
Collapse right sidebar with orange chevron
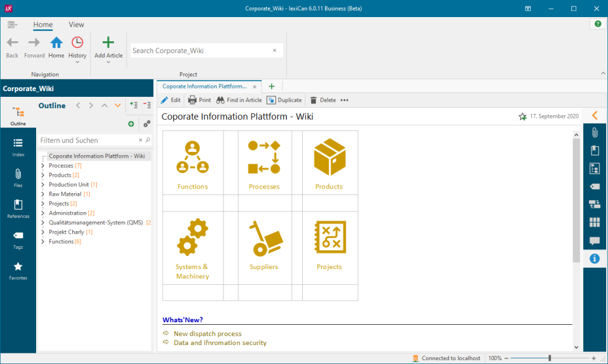click(x=595, y=115)
